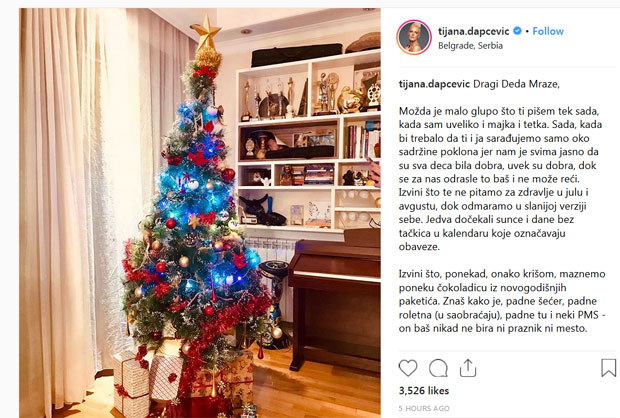Click the blue verified badge

[517, 31]
